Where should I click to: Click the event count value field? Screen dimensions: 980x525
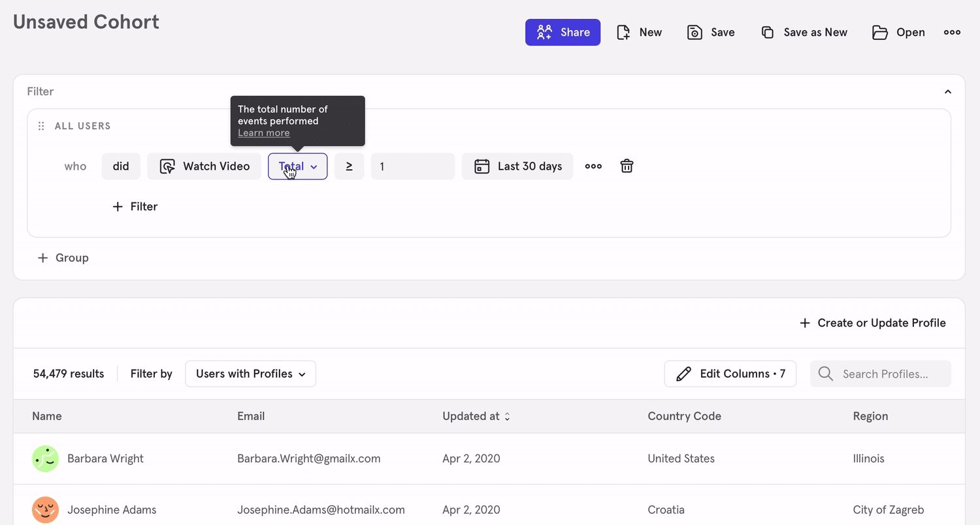(412, 167)
